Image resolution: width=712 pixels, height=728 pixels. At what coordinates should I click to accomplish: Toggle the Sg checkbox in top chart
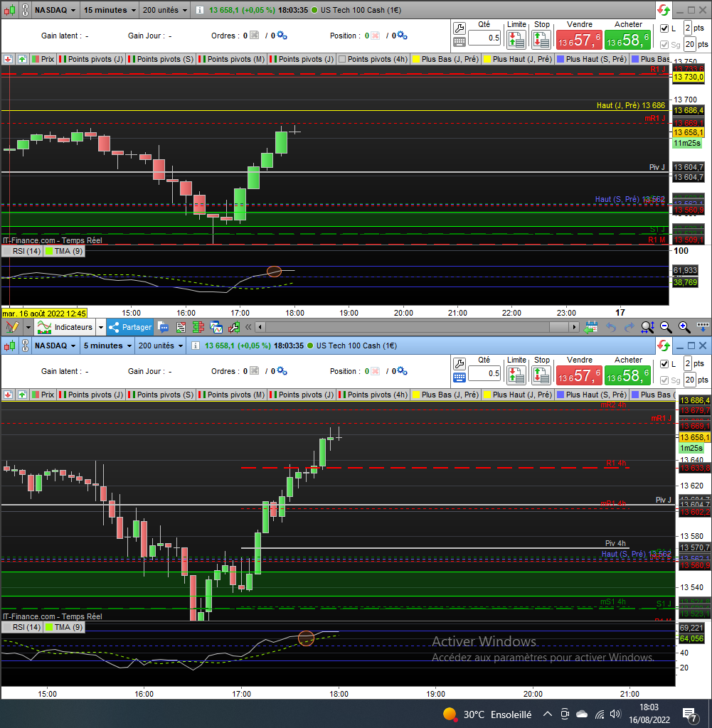pyautogui.click(x=664, y=45)
